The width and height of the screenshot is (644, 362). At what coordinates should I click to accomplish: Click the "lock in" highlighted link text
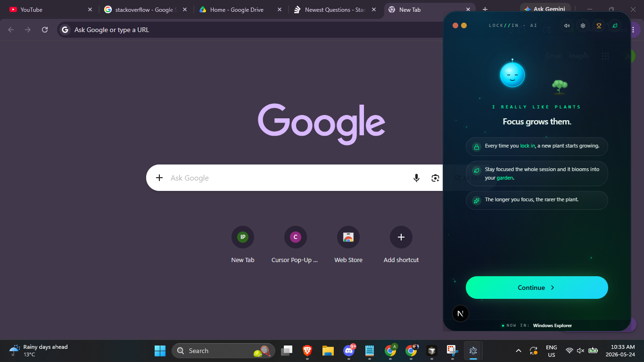pyautogui.click(x=528, y=146)
